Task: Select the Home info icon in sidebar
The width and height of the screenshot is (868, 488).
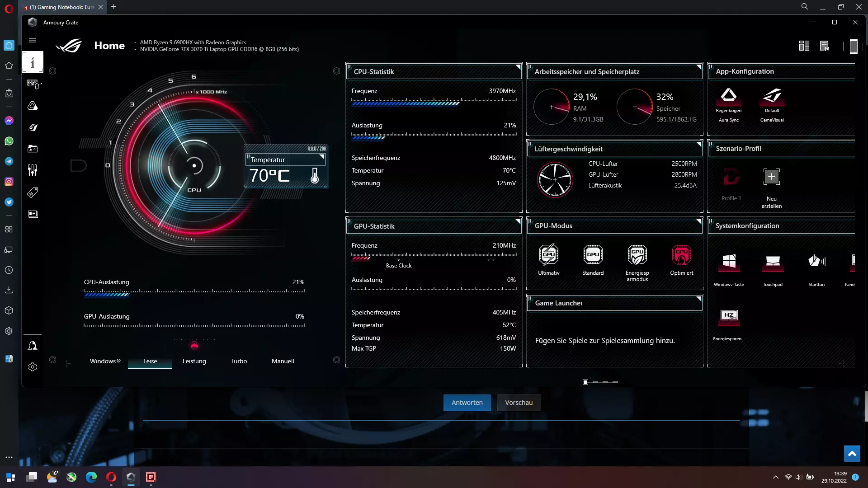Action: click(x=33, y=62)
